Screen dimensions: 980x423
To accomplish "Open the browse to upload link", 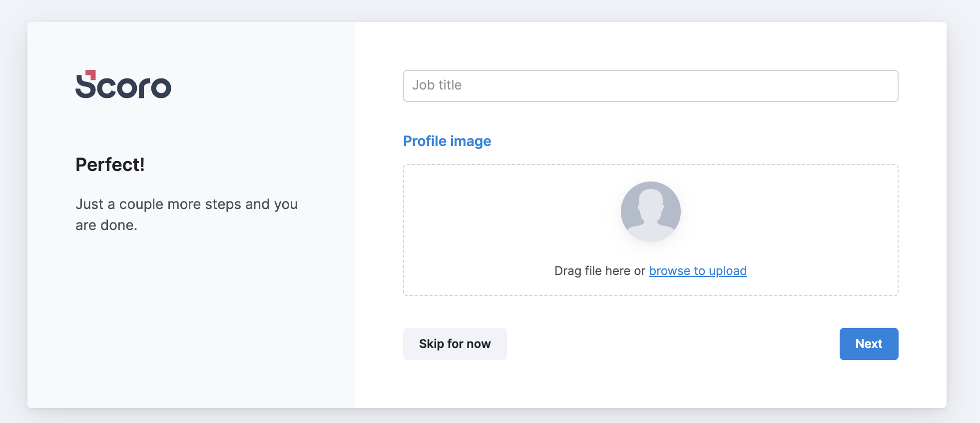I will click(698, 271).
